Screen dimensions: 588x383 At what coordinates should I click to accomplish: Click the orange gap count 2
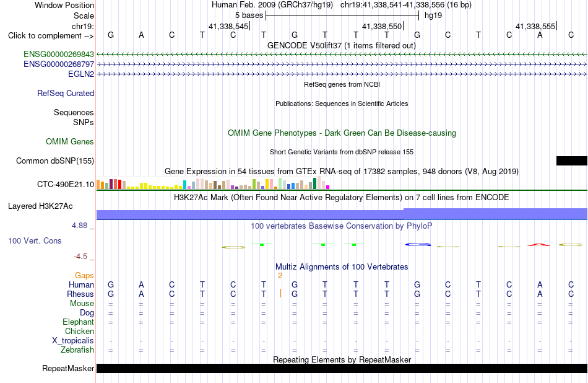(x=280, y=276)
